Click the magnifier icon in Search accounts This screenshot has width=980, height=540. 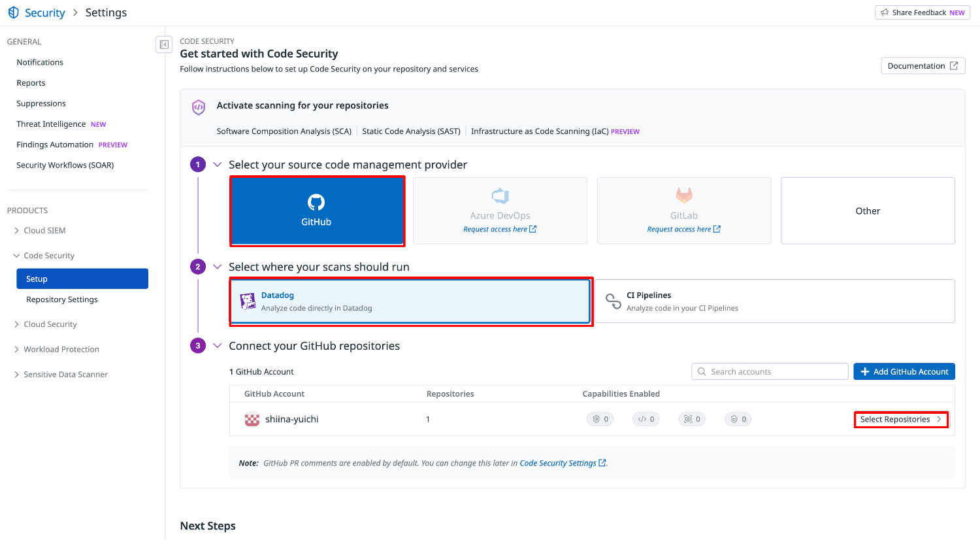coord(702,371)
